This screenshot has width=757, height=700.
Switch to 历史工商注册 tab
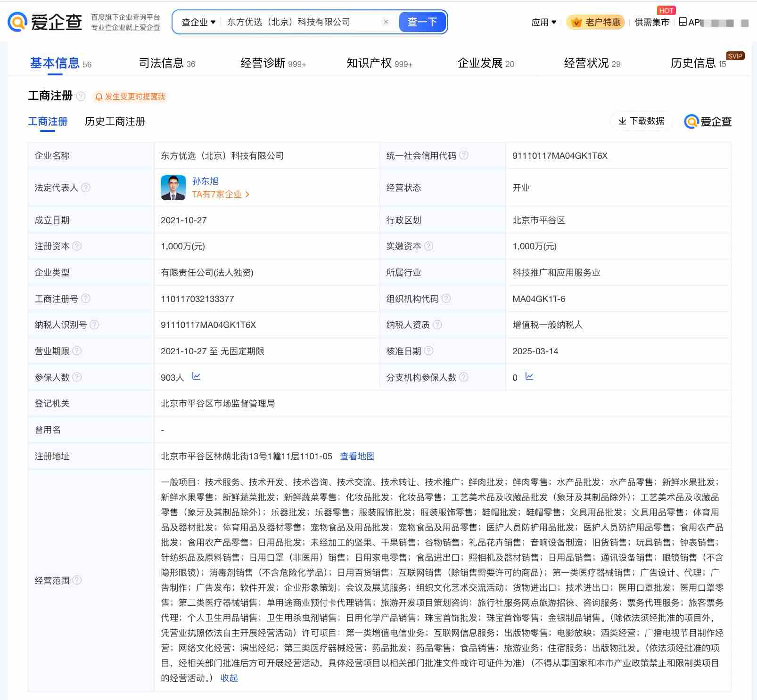[x=115, y=122]
